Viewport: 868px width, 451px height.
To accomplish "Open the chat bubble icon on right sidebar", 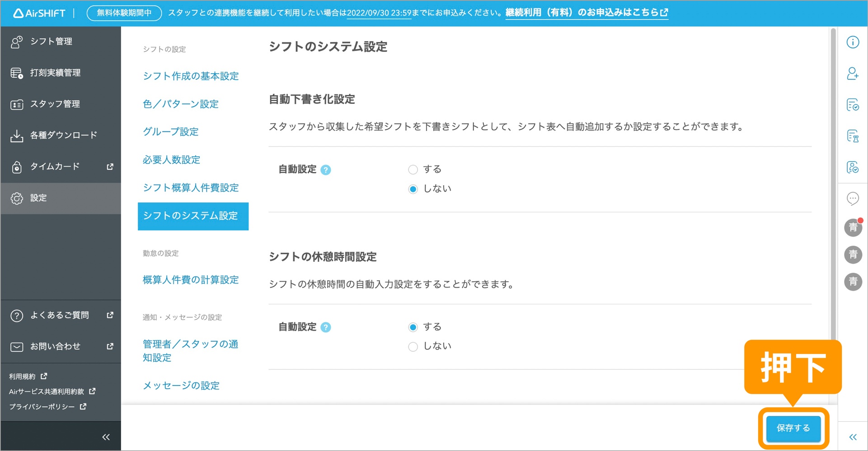I will [x=853, y=198].
